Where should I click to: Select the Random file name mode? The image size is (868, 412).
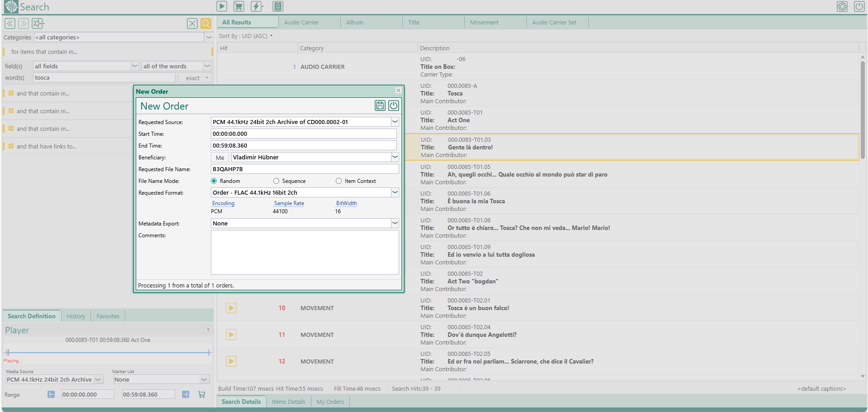point(214,181)
